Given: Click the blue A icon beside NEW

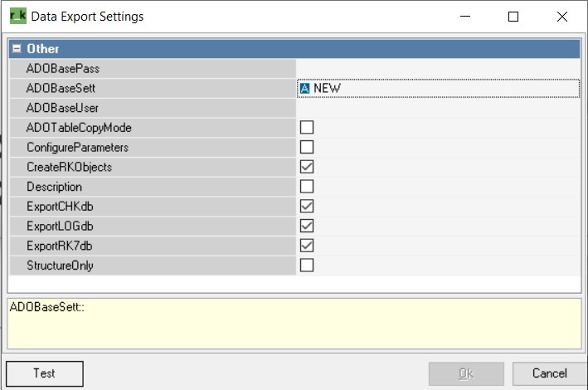Looking at the screenshot, I should tap(305, 89).
